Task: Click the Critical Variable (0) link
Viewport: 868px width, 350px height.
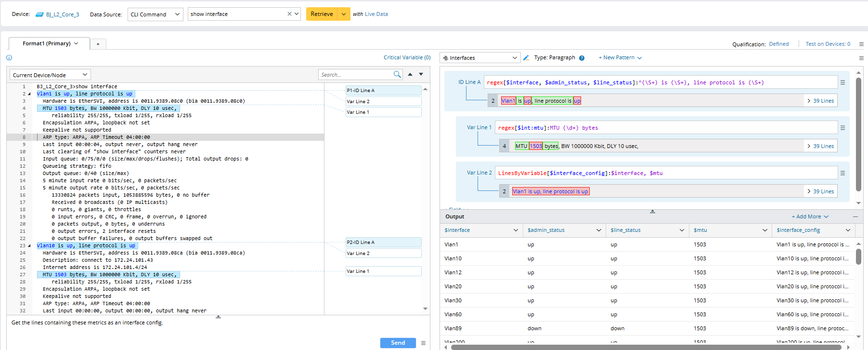Action: click(x=407, y=57)
